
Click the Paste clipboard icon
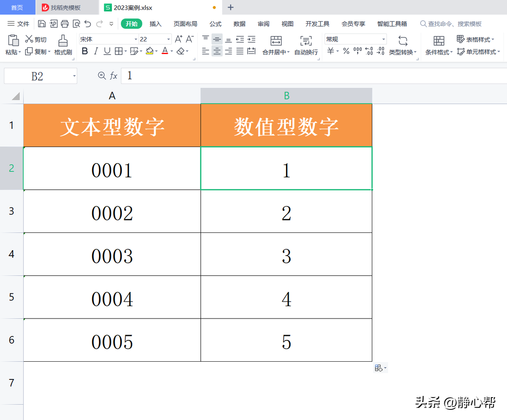tap(14, 41)
